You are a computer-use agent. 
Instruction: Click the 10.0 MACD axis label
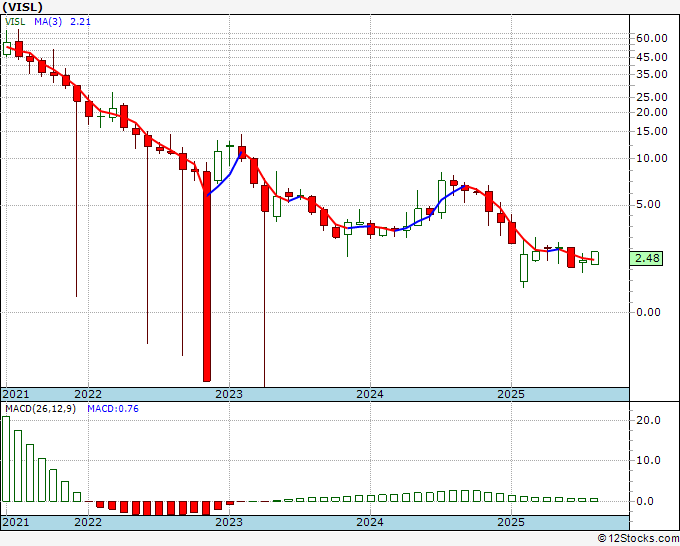[648, 461]
